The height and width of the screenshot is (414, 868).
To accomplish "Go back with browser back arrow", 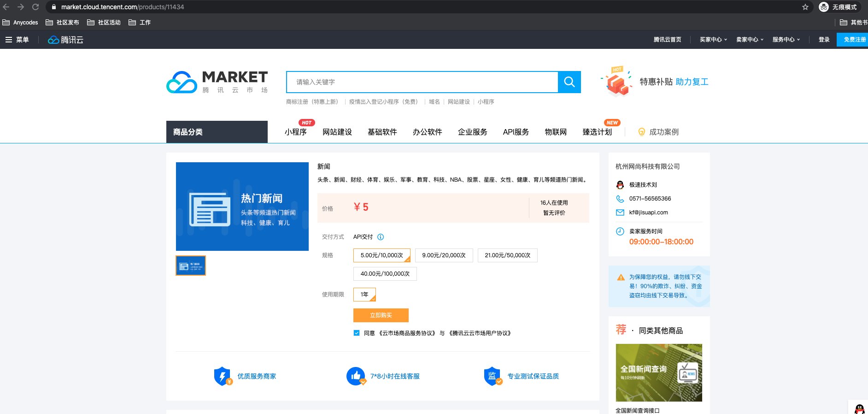I will tap(6, 7).
